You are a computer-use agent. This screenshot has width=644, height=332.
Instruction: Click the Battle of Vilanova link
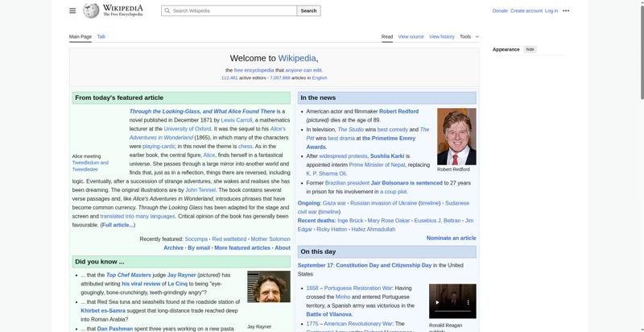click(x=329, y=314)
